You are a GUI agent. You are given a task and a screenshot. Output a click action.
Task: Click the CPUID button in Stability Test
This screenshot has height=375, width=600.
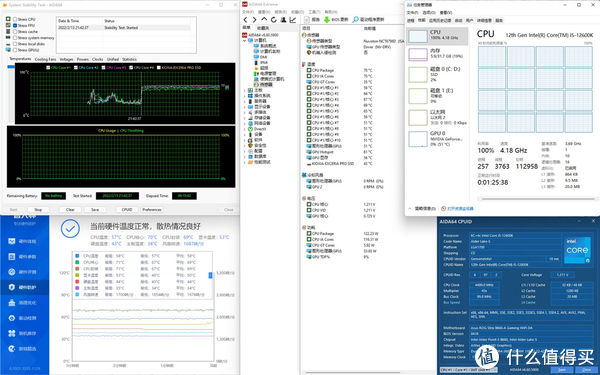(x=127, y=210)
